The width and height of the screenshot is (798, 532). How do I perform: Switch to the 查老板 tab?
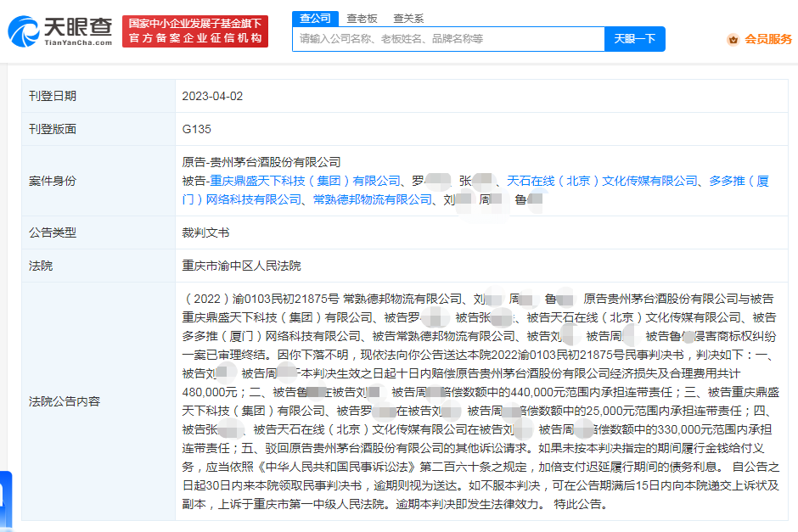coord(362,19)
